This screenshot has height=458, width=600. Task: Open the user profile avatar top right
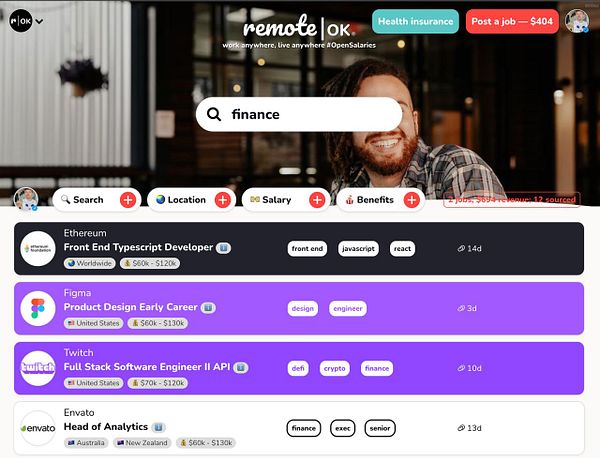(x=577, y=21)
